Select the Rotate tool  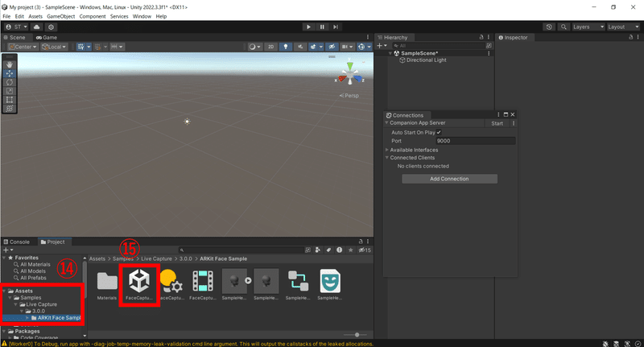(x=10, y=82)
